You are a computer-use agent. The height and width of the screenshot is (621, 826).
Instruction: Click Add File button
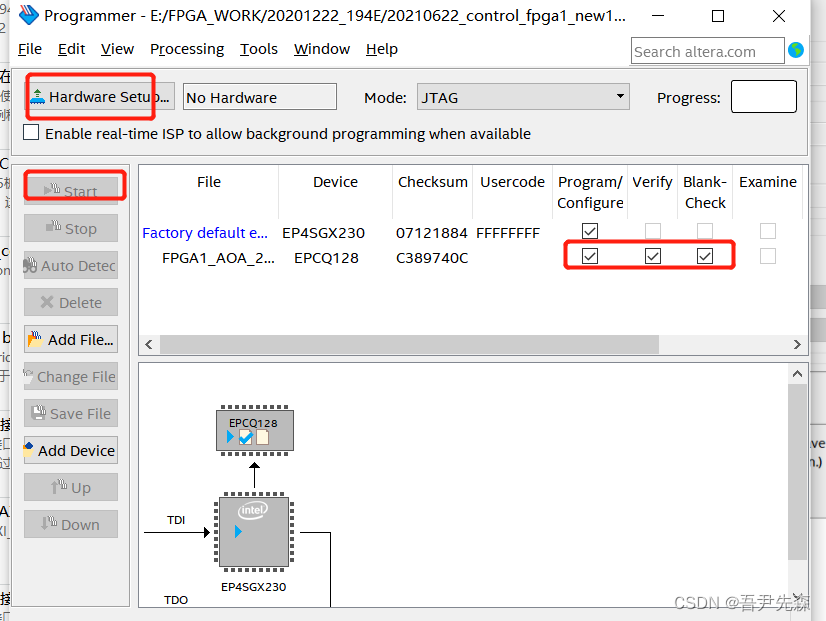(x=71, y=339)
